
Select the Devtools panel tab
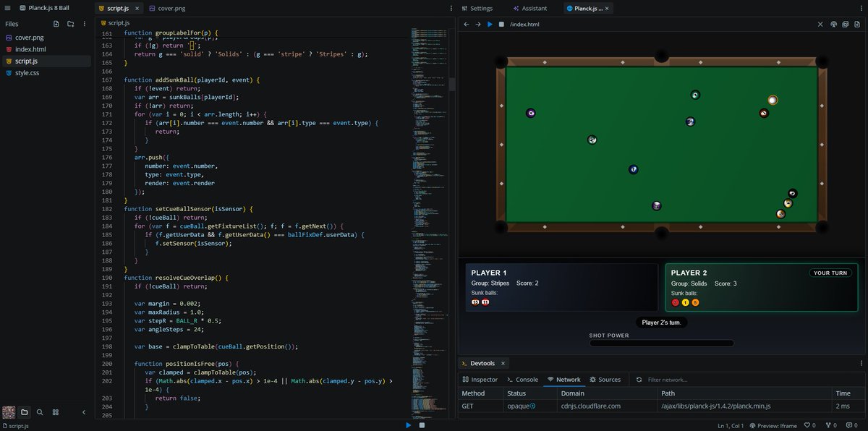click(x=484, y=363)
